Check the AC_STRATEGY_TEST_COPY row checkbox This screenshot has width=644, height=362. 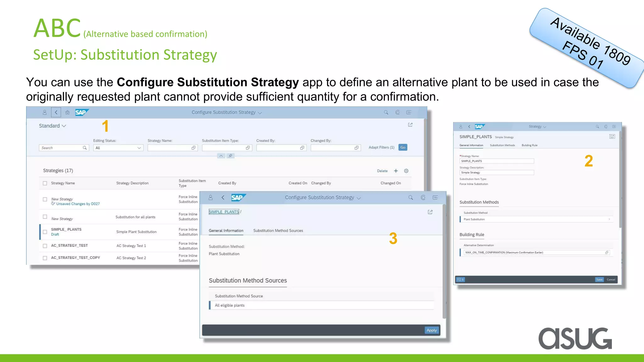(45, 258)
